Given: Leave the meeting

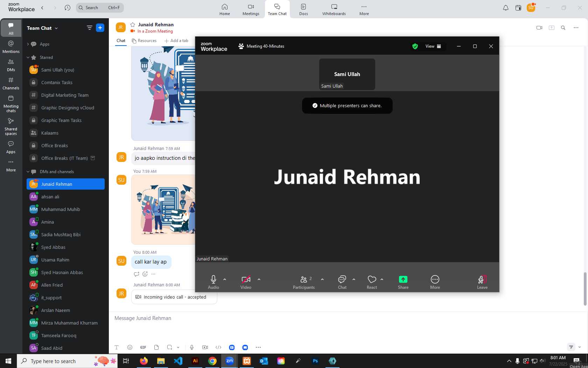Looking at the screenshot, I should pyautogui.click(x=482, y=282).
